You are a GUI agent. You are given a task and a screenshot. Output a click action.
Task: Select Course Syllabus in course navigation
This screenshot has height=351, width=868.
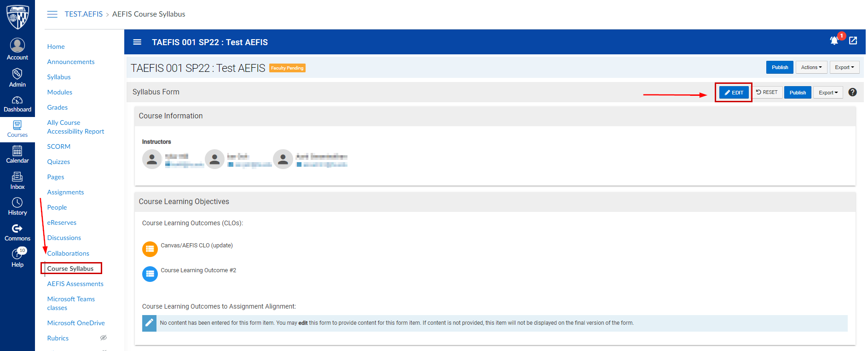(x=70, y=269)
